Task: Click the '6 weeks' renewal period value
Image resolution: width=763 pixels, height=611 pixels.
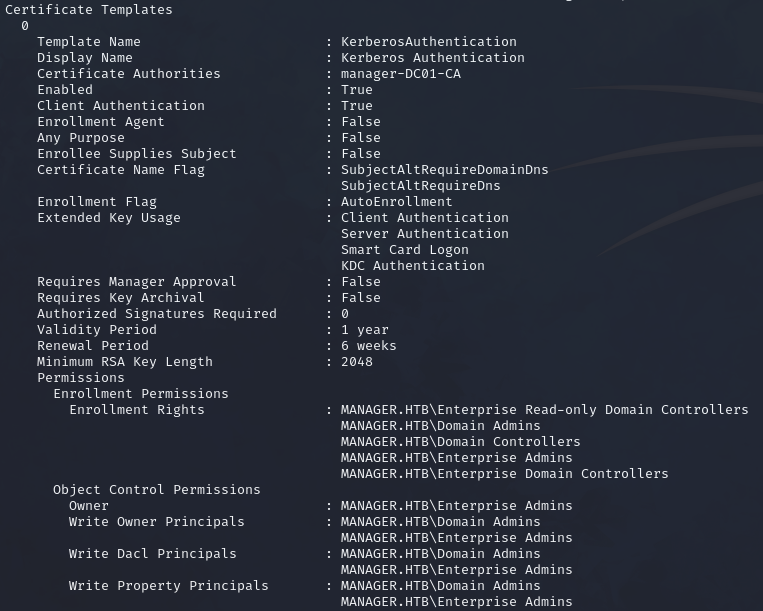Action: point(368,346)
